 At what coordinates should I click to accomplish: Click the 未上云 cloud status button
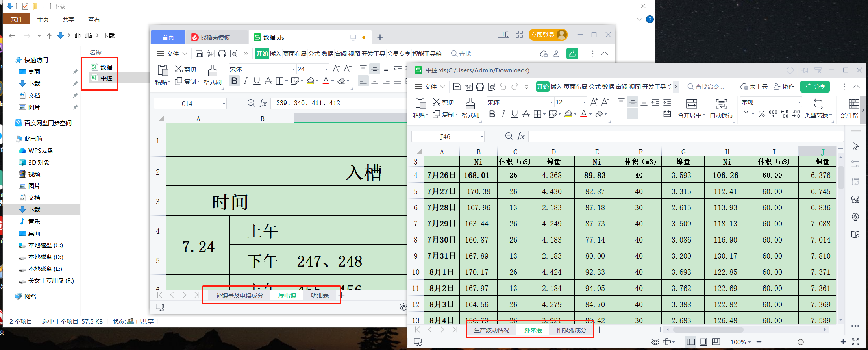(x=754, y=87)
